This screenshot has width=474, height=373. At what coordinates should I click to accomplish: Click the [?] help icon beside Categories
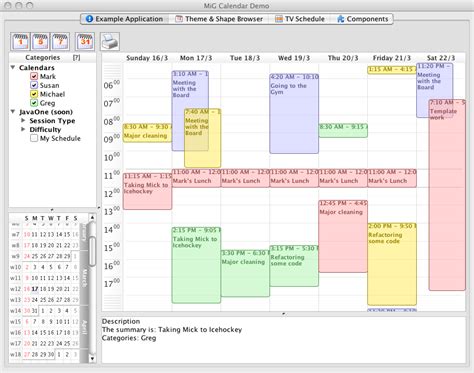pos(76,58)
